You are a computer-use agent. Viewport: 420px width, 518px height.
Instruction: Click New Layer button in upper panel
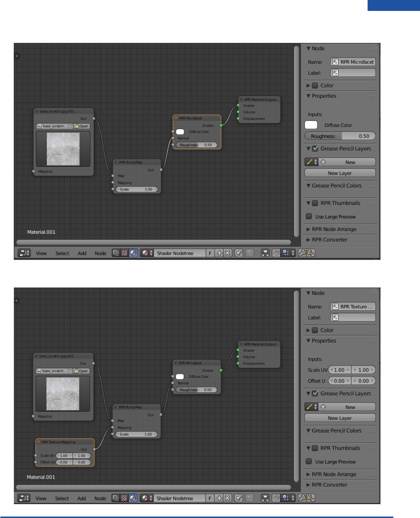click(x=340, y=173)
